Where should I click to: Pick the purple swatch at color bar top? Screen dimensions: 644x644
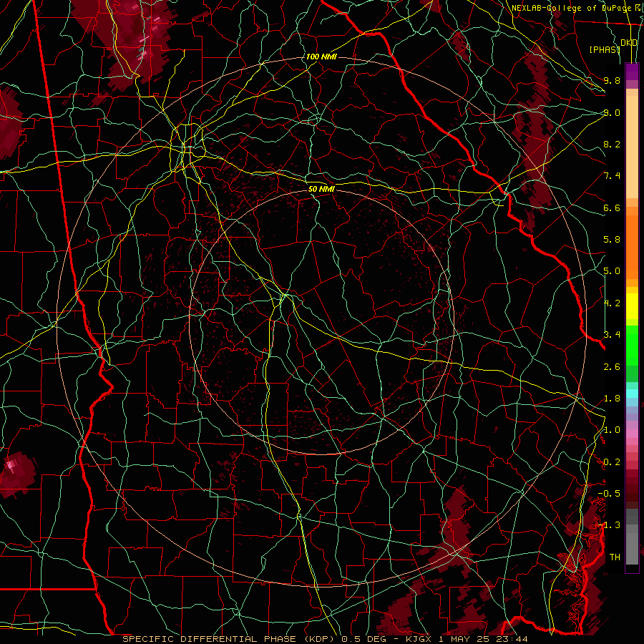pyautogui.click(x=632, y=72)
